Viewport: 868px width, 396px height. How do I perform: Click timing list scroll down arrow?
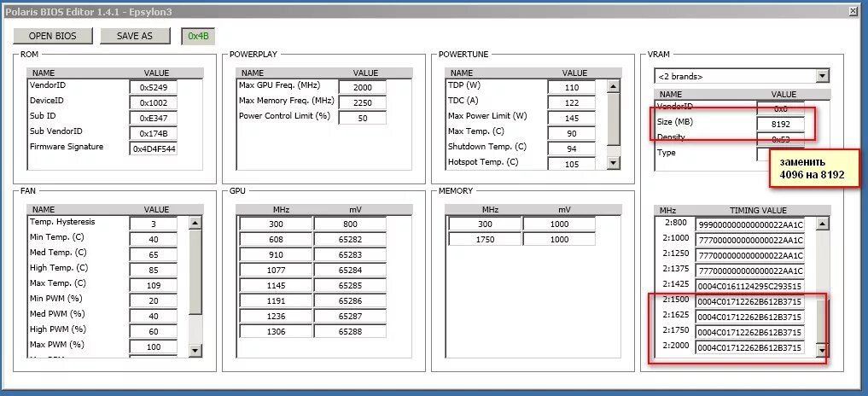[823, 350]
